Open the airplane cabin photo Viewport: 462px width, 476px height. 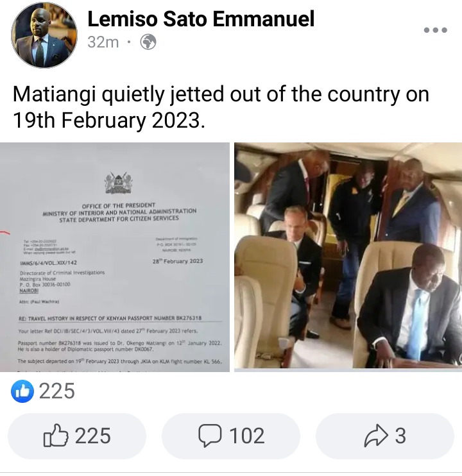click(x=348, y=255)
